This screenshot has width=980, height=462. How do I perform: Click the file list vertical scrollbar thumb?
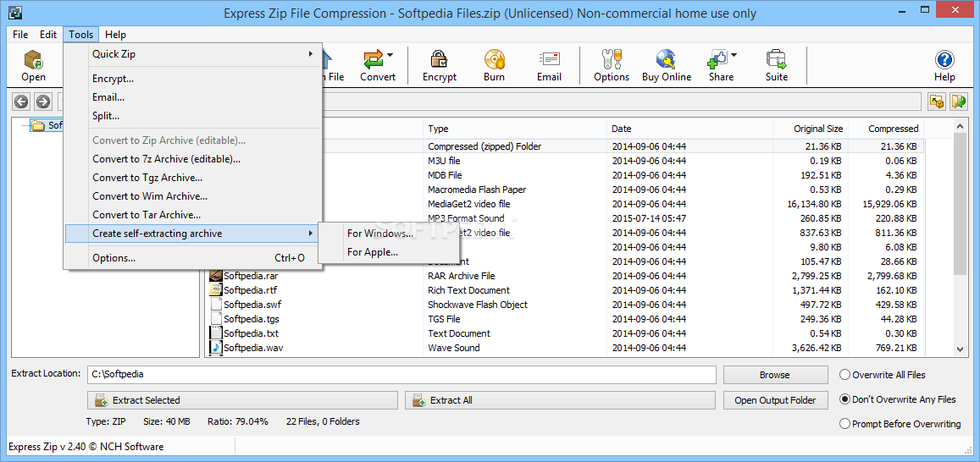click(961, 204)
